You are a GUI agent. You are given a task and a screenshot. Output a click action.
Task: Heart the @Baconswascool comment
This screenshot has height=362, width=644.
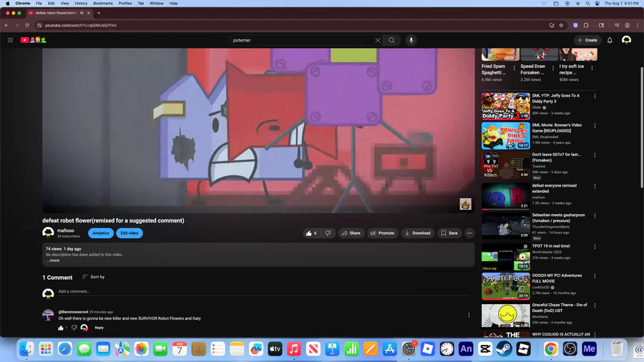tap(84, 328)
